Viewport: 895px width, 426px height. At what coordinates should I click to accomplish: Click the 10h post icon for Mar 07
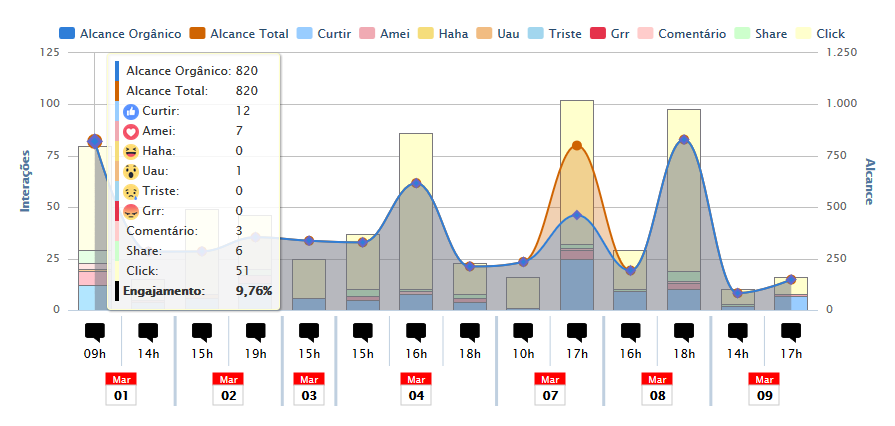pyautogui.click(x=523, y=332)
